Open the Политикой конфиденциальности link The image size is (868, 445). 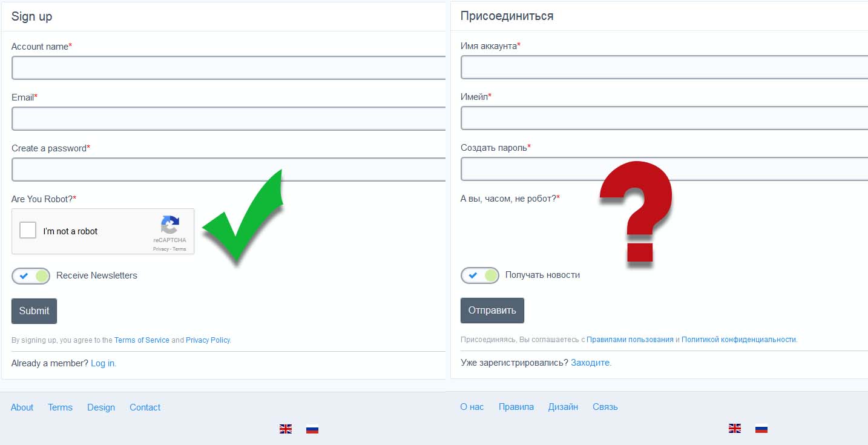coord(738,340)
